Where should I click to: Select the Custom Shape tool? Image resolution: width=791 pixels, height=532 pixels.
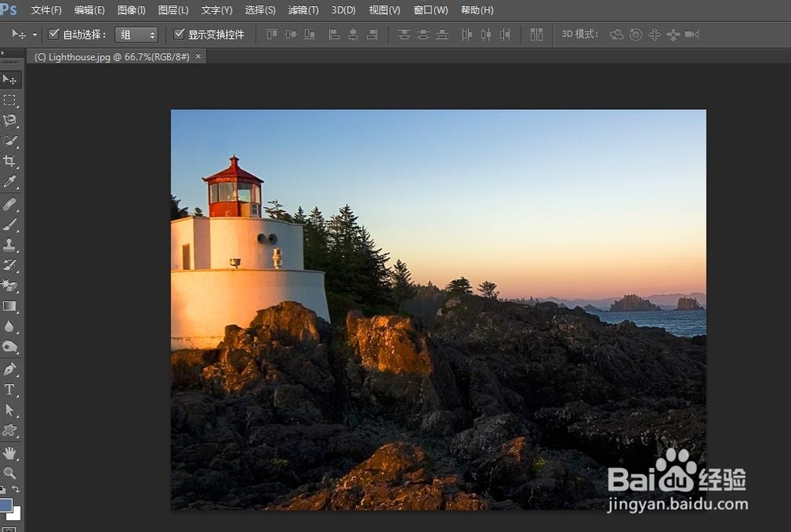click(9, 430)
